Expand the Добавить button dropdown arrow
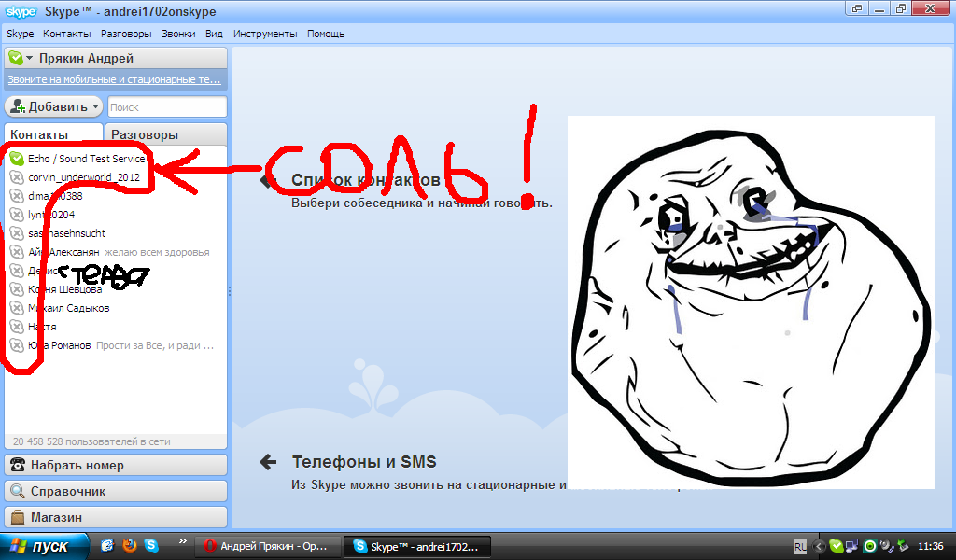The width and height of the screenshot is (956, 560). click(95, 106)
